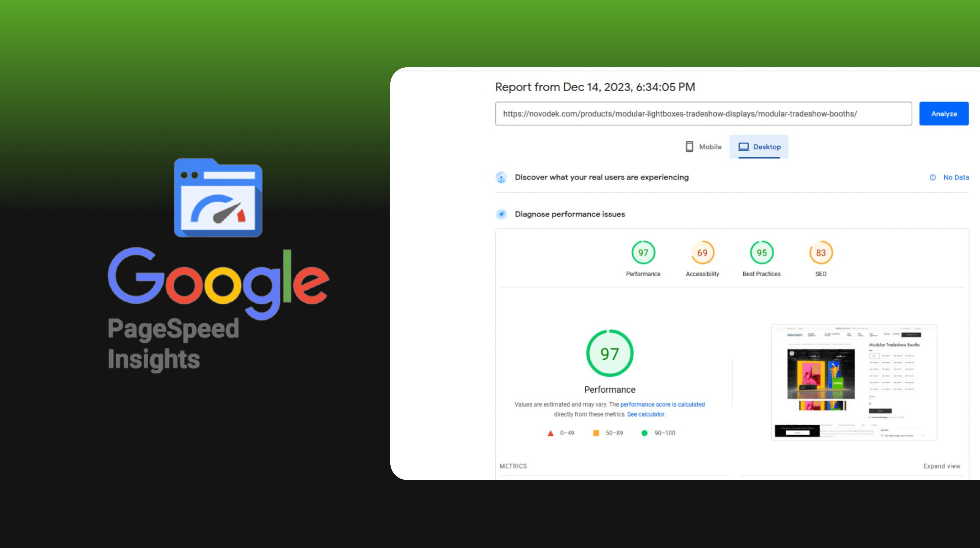Select the Performance 97 score gauge

[643, 253]
